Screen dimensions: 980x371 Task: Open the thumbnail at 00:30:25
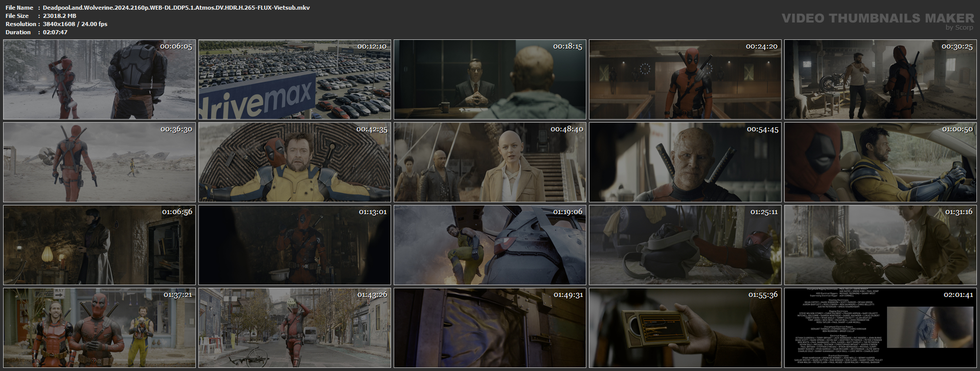tap(880, 80)
